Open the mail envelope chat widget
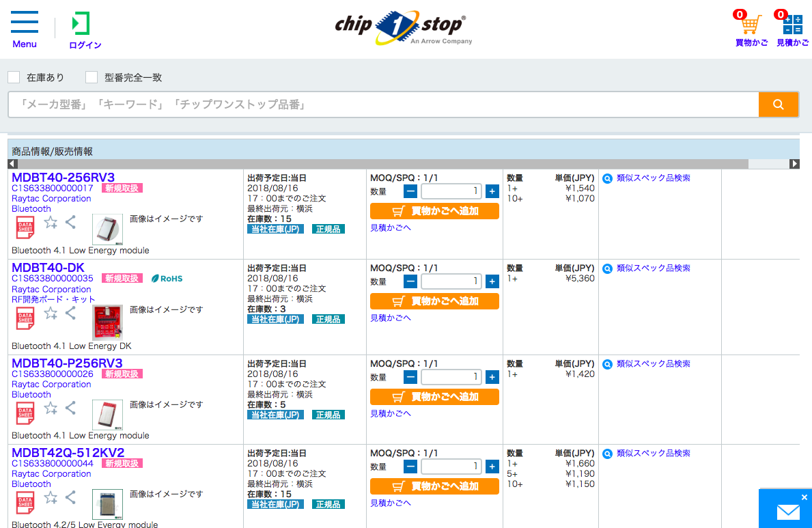This screenshot has height=528, width=812. click(x=788, y=512)
